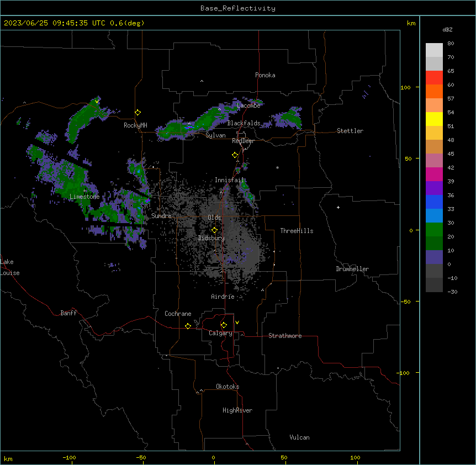Click the Ponoka town label
The height and width of the screenshot is (465, 476).
point(265,75)
